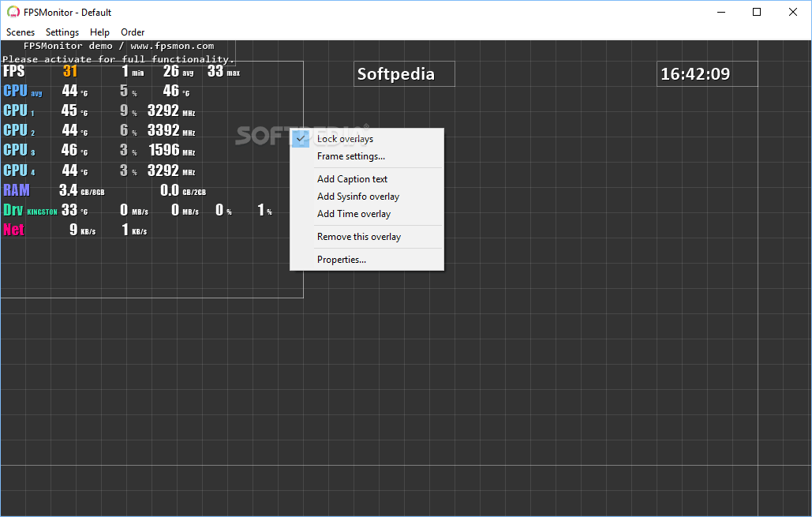Close the FPSMonitor window
Screen dimensions: 812x517
pos(793,12)
